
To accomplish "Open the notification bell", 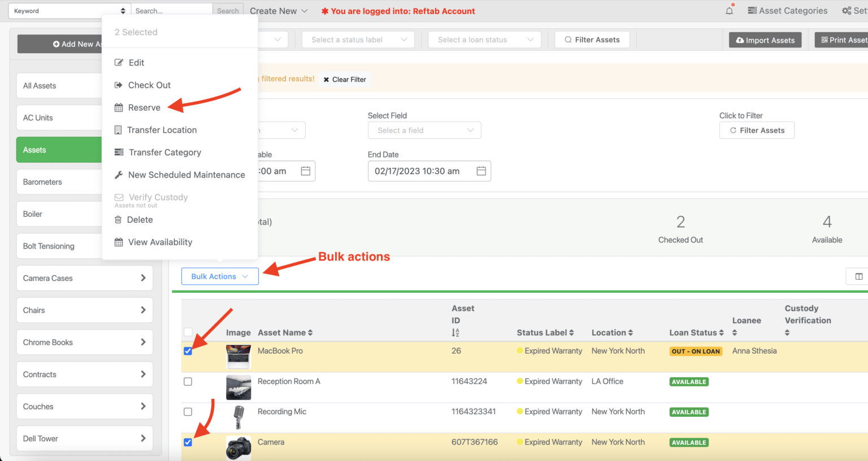I will pos(729,10).
